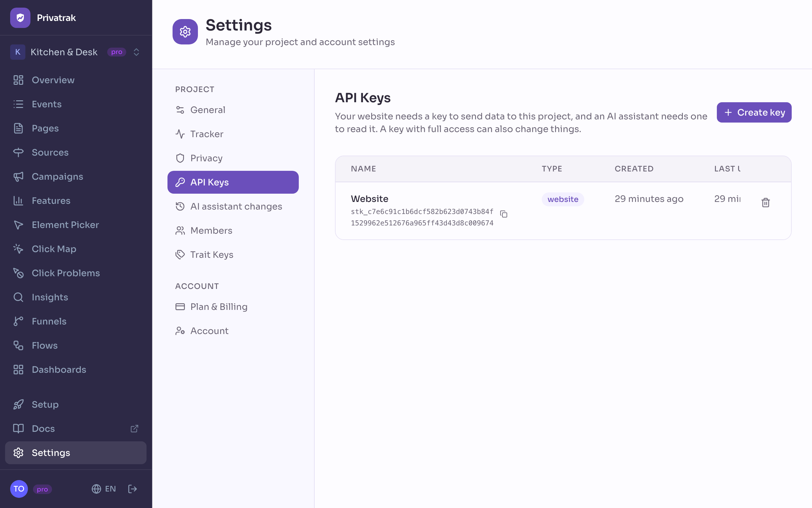Click the Settings gear header icon
The height and width of the screenshot is (508, 812).
tap(185, 31)
